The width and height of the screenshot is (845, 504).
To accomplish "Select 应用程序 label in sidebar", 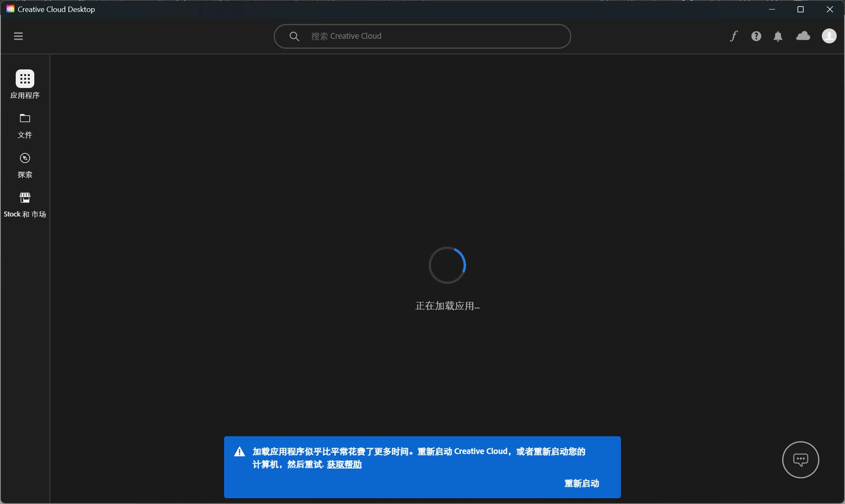I will (25, 95).
